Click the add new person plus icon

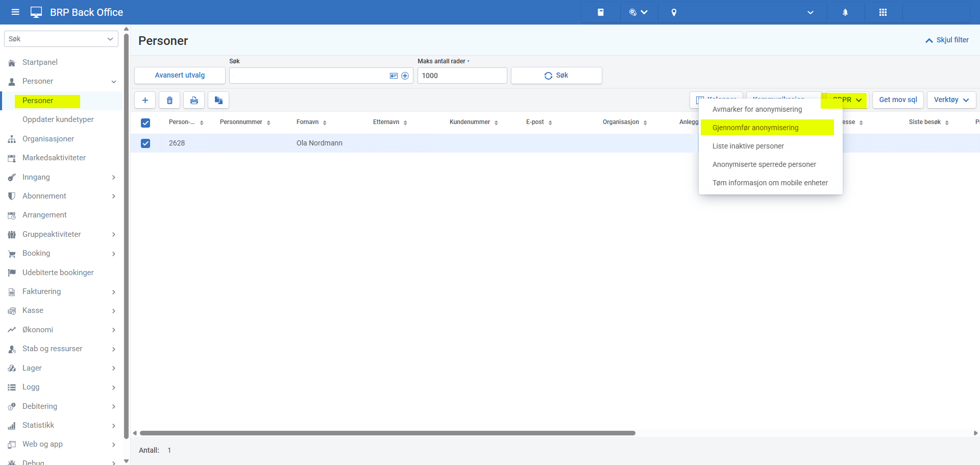[x=145, y=100]
